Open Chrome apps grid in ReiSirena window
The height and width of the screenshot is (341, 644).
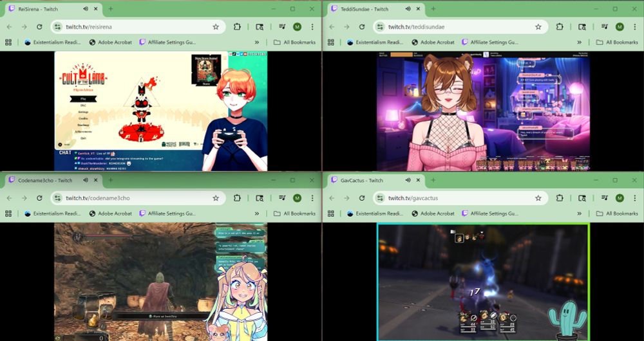click(8, 42)
